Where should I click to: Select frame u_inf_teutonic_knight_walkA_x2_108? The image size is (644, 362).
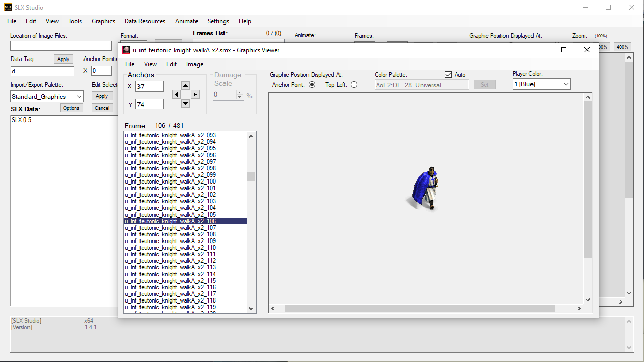tap(185, 234)
